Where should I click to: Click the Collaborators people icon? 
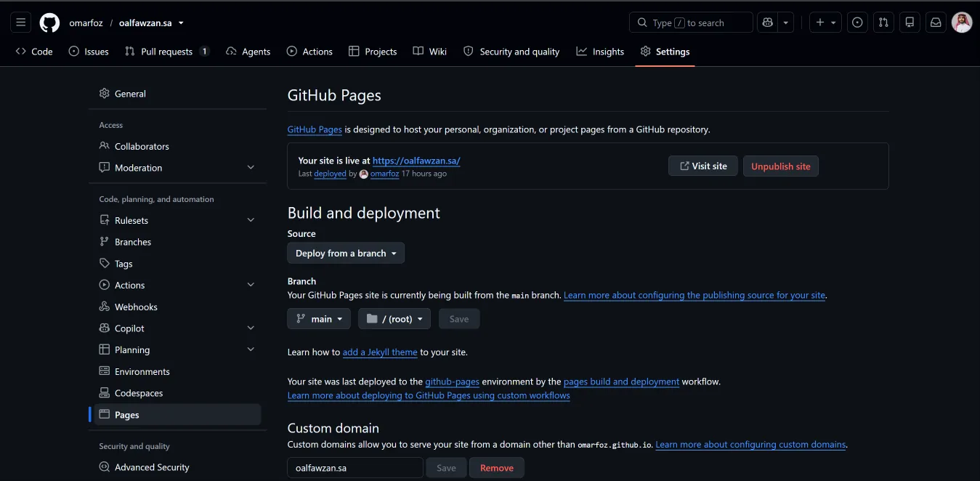[x=105, y=146]
